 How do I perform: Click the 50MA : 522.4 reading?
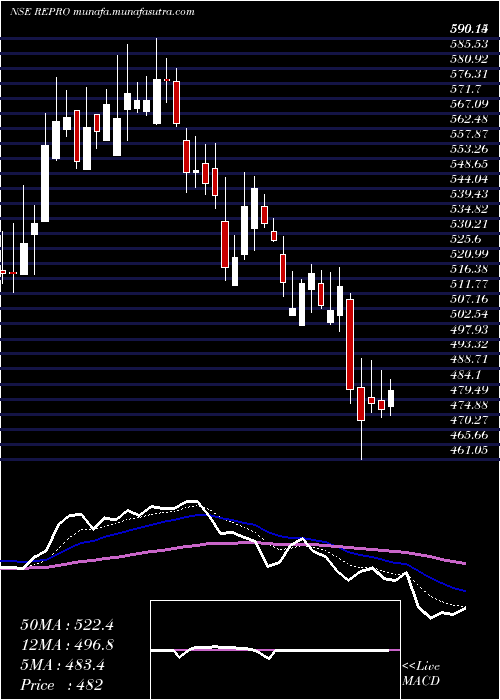click(67, 625)
